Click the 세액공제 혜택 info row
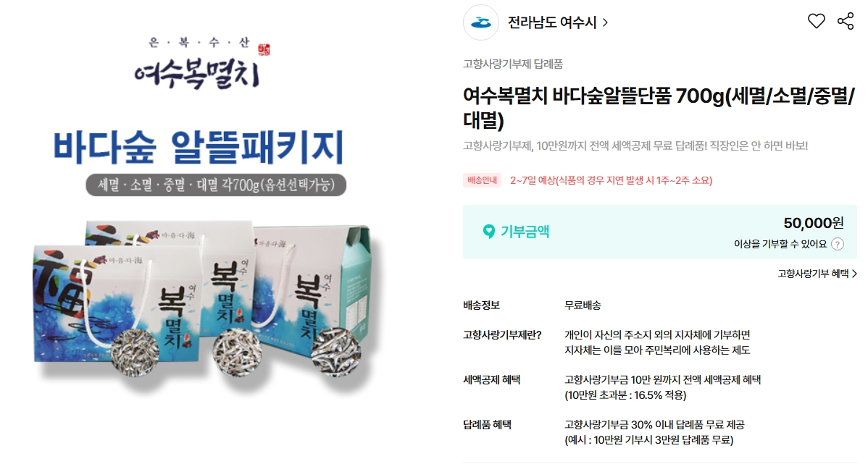868x464 pixels. pos(659,387)
